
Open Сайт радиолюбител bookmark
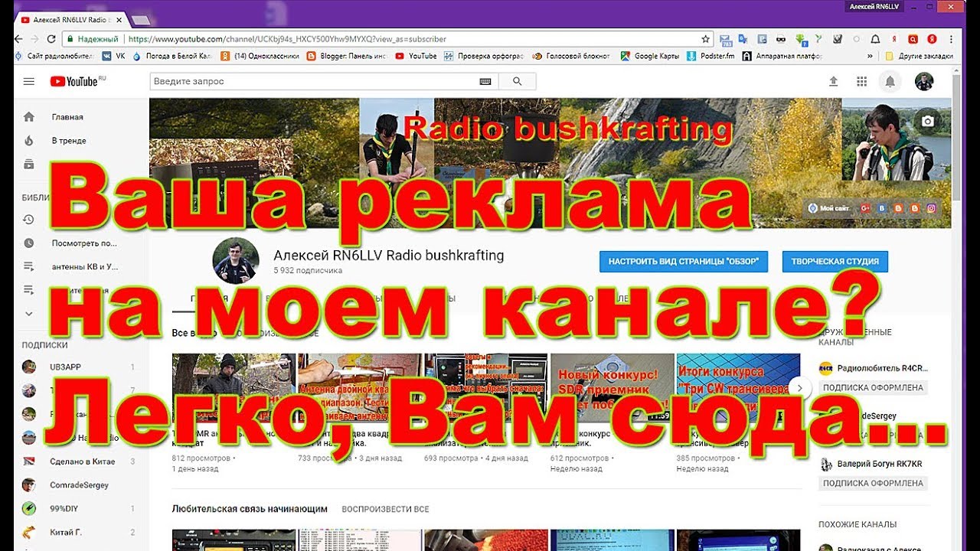pyautogui.click(x=56, y=56)
